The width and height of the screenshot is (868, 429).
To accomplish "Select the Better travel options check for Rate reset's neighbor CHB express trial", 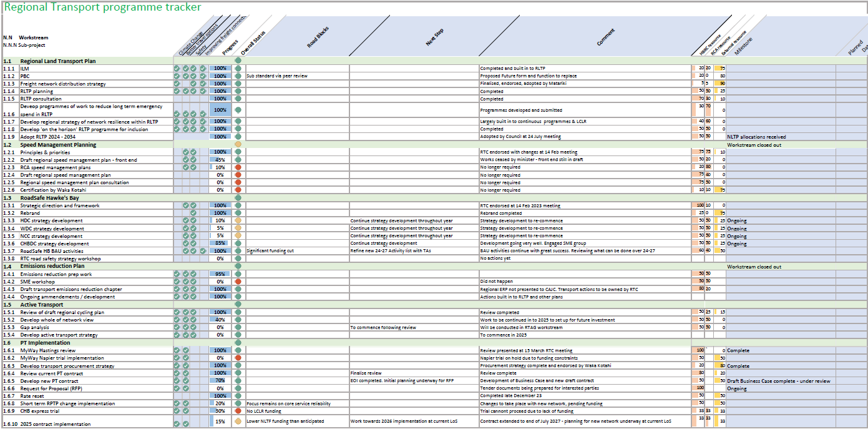I will pyautogui.click(x=185, y=411).
